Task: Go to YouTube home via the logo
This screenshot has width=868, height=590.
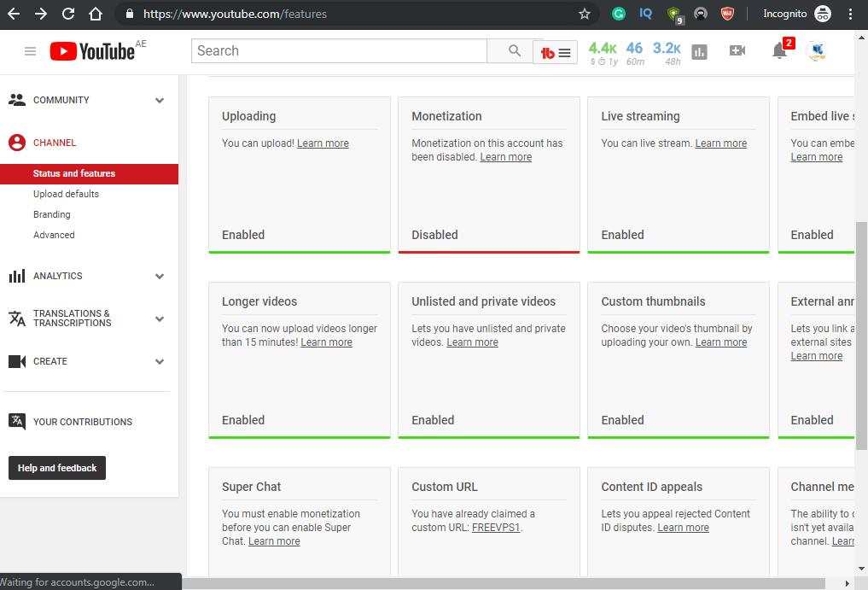Action: pyautogui.click(x=92, y=51)
